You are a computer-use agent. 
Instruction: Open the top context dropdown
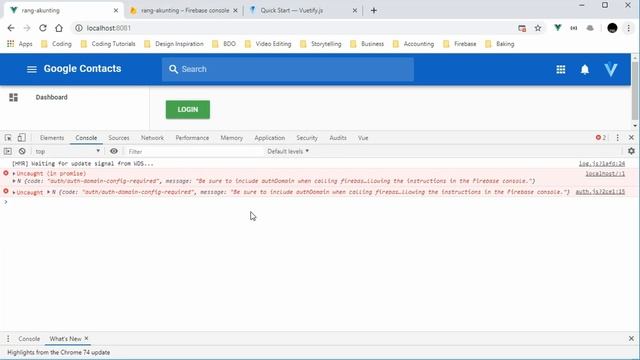tap(67, 151)
